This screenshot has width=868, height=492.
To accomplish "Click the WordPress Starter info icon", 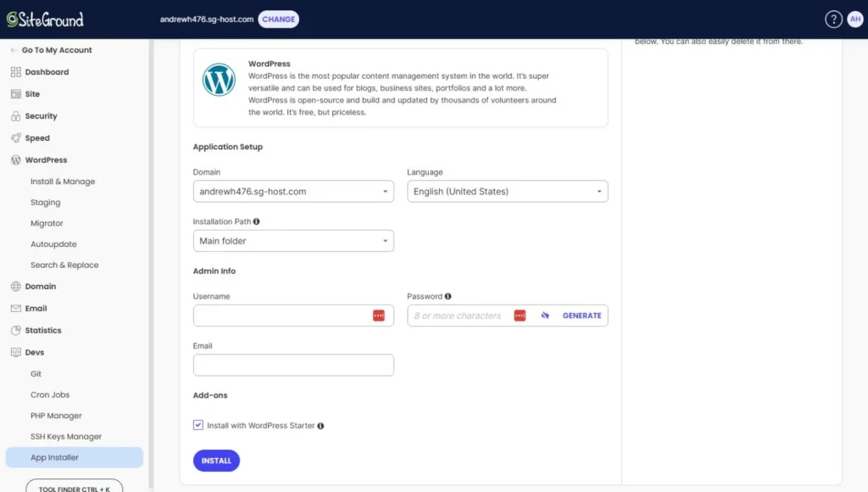I will (320, 426).
